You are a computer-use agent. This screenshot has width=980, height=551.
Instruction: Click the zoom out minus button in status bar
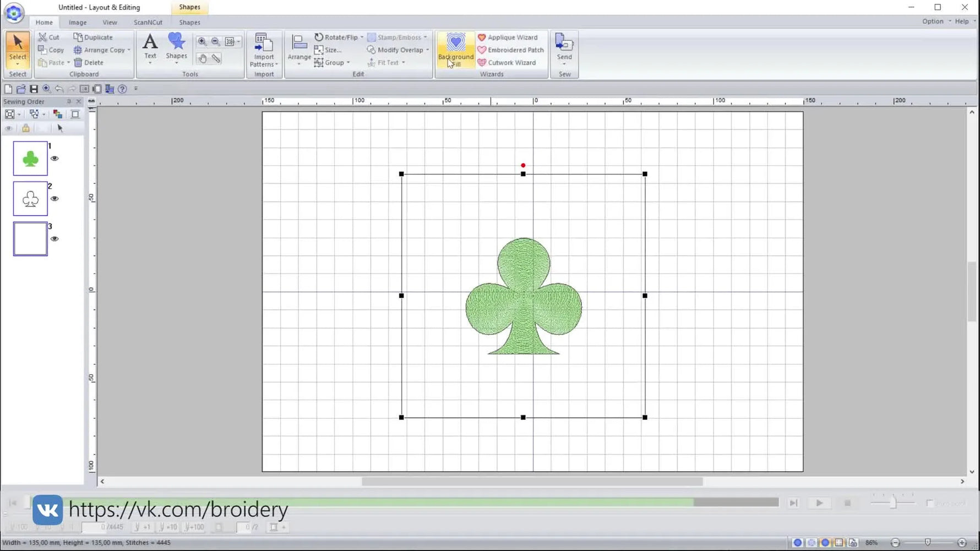pyautogui.click(x=895, y=543)
